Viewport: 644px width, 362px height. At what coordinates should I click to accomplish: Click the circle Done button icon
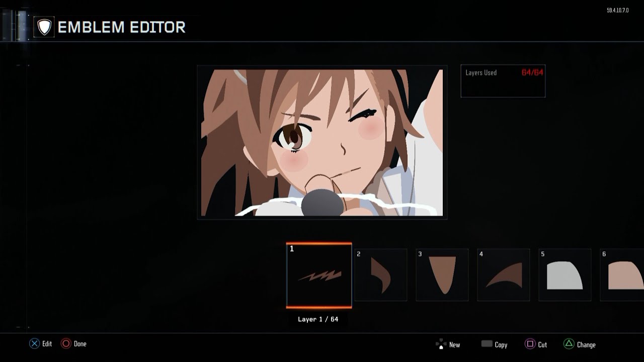pyautogui.click(x=66, y=344)
